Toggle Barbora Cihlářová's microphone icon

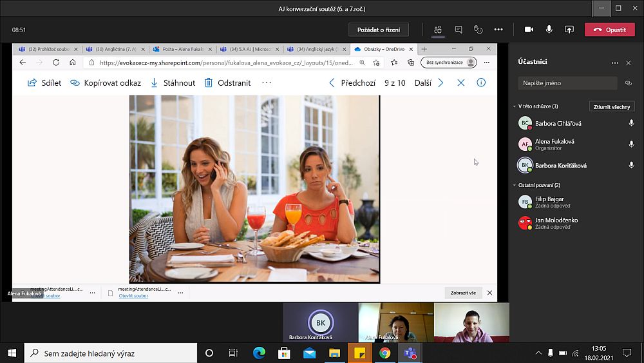631,123
